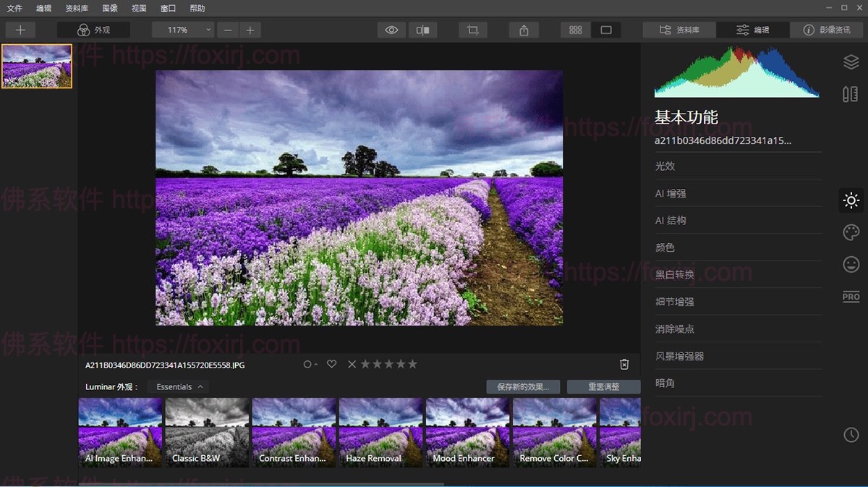Image resolution: width=868 pixels, height=487 pixels.
Task: Open the Layers panel icon
Action: (851, 62)
